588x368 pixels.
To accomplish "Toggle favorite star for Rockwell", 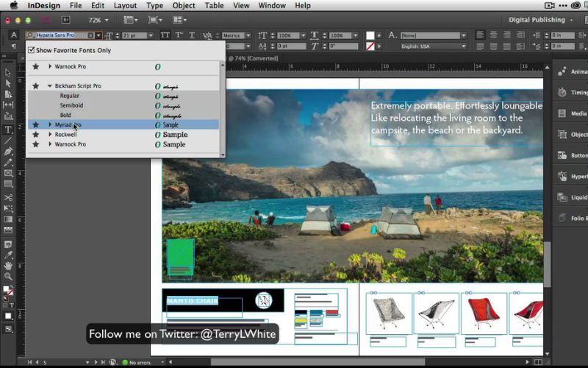I will 35,135.
